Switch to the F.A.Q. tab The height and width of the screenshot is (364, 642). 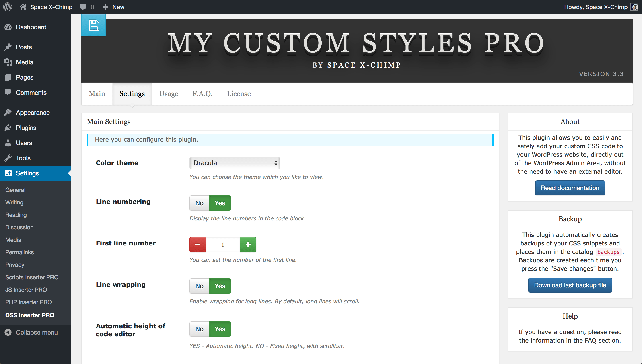point(202,93)
